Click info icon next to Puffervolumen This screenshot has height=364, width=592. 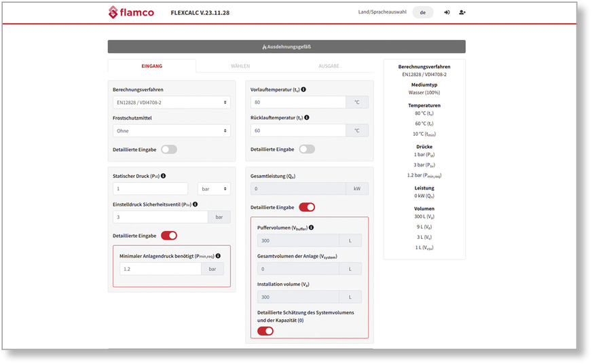(x=311, y=227)
